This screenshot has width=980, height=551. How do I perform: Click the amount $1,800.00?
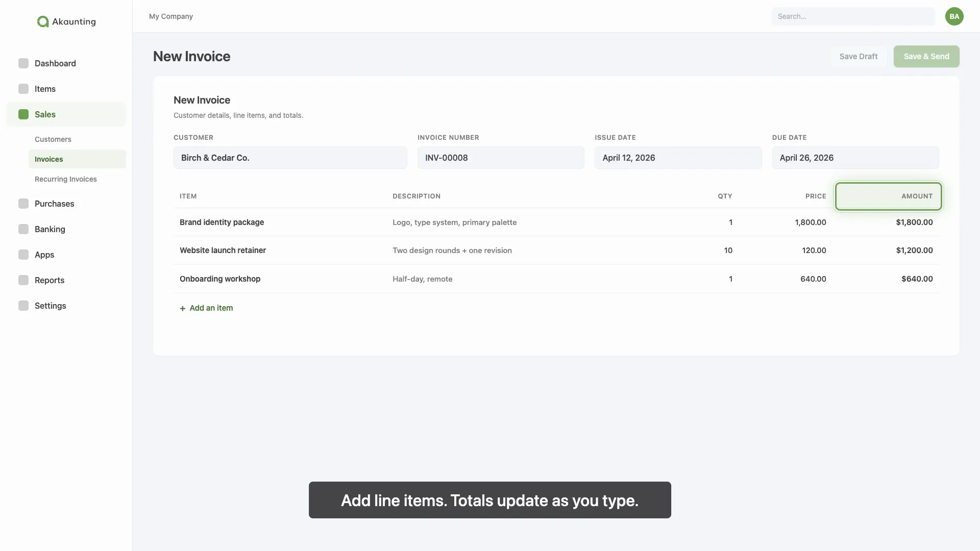(x=915, y=222)
